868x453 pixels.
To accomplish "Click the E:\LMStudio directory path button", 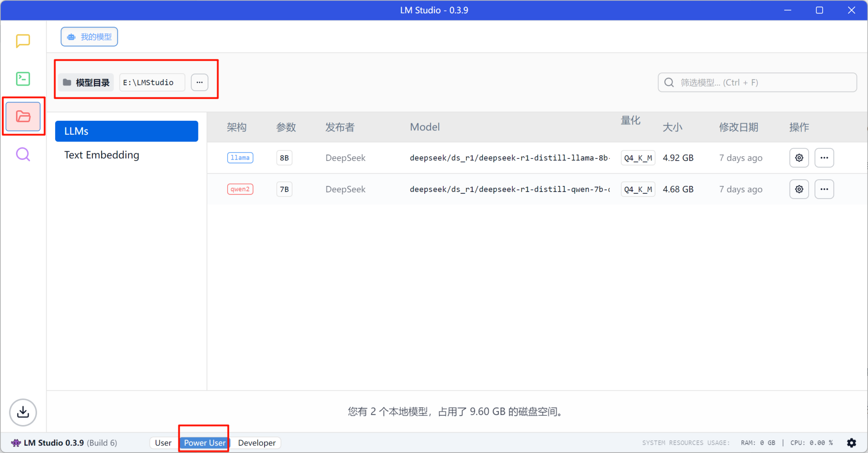I will coord(151,82).
